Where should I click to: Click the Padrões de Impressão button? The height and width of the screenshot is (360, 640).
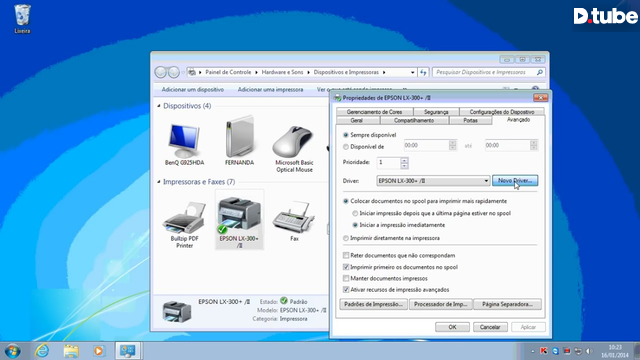pyautogui.click(x=373, y=304)
